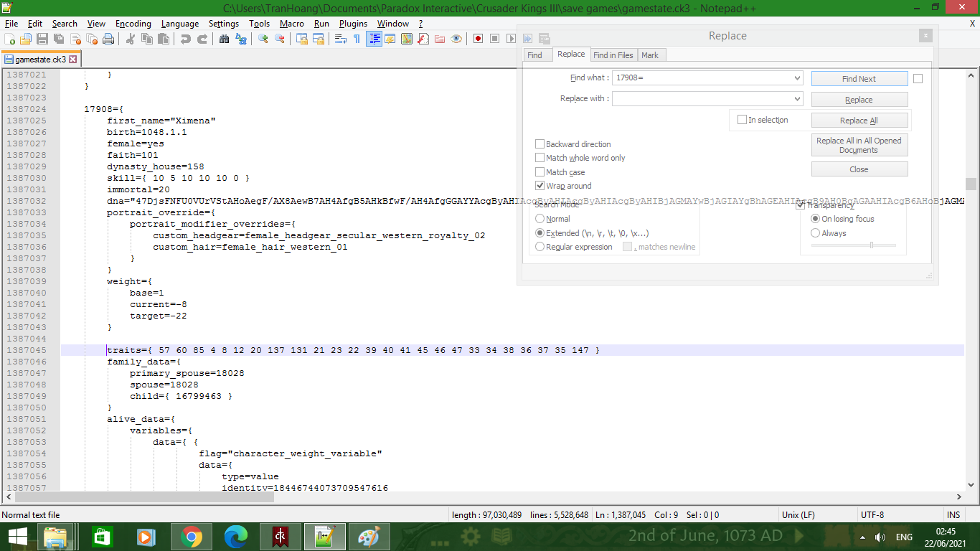Open Folder as Workspace toolbar icon
Image resolution: width=980 pixels, height=551 pixels.
pos(440,39)
